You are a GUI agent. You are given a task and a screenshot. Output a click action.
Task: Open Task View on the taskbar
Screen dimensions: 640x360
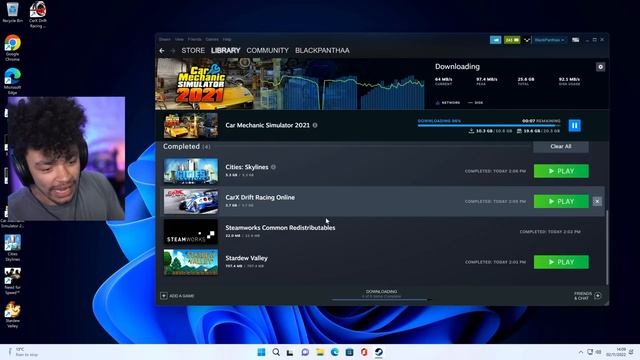[290, 352]
